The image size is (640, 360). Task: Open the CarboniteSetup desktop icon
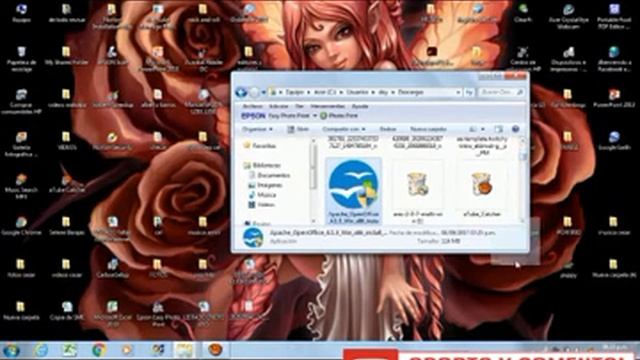(x=112, y=268)
